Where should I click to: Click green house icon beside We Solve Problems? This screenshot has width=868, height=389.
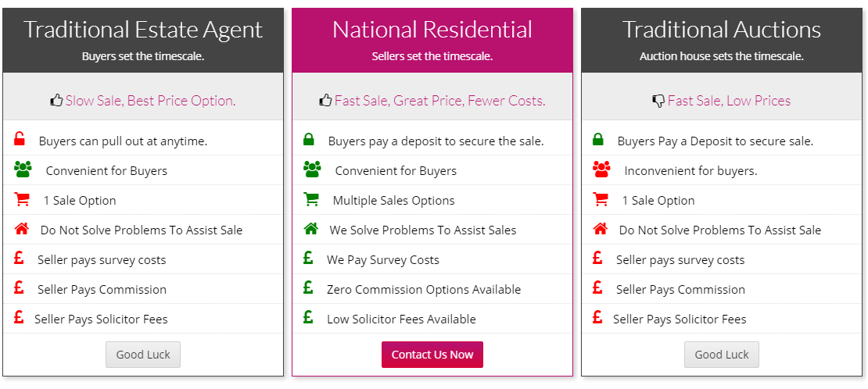pos(311,229)
